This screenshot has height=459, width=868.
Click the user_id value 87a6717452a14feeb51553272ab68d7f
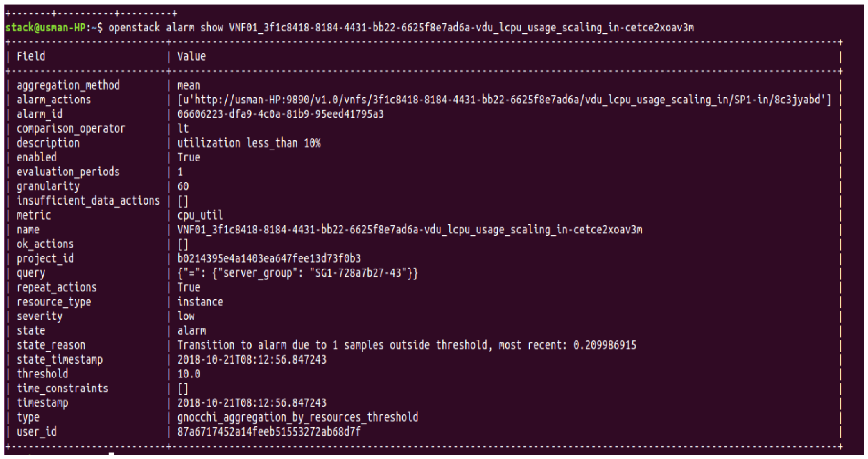point(269,432)
